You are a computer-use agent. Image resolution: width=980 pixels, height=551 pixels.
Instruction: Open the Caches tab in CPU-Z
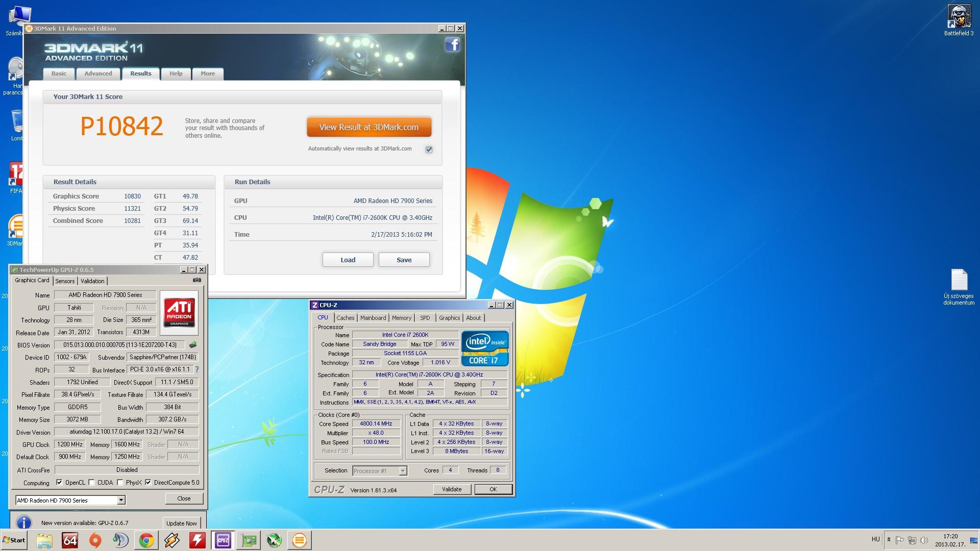(345, 318)
